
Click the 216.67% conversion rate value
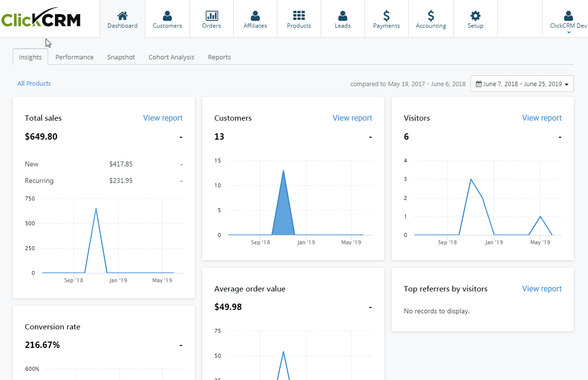coord(42,345)
